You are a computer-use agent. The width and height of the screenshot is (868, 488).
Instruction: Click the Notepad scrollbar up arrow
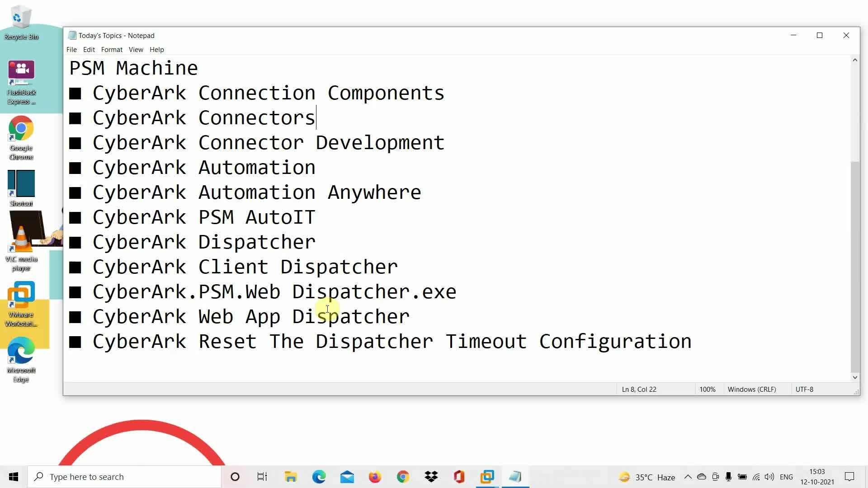tap(854, 60)
